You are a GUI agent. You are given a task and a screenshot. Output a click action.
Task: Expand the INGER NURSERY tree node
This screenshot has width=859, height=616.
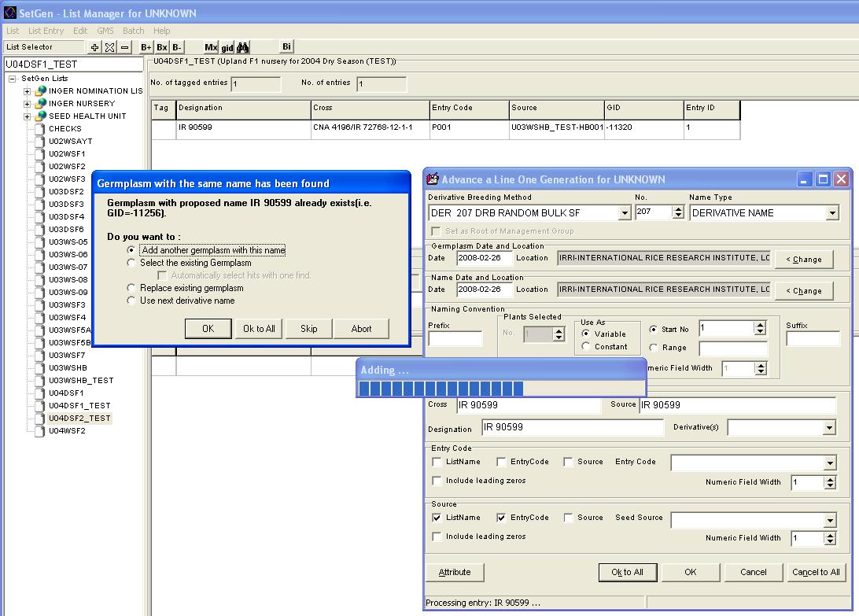point(27,104)
